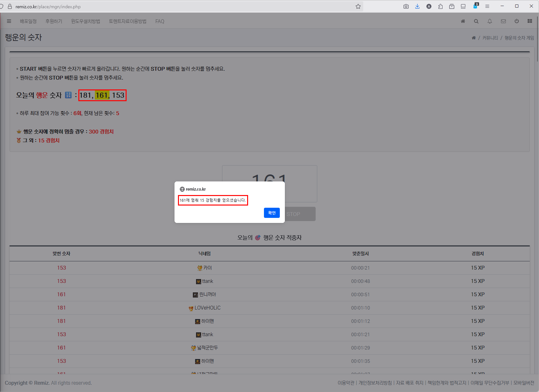539x392 pixels.
Task: Open browser downloads arrow icon
Action: pos(417,6)
